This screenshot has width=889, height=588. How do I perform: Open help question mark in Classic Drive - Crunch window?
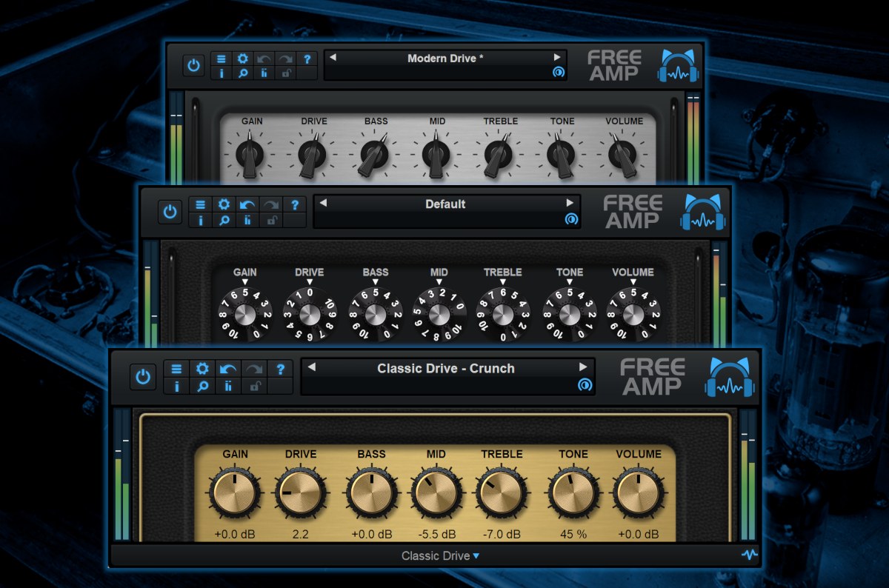(x=281, y=368)
